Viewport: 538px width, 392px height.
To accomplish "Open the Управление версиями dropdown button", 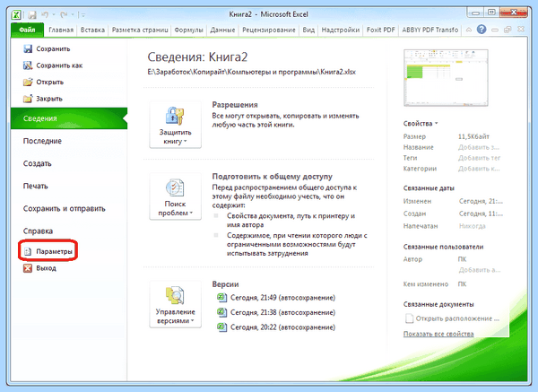I will pyautogui.click(x=176, y=304).
